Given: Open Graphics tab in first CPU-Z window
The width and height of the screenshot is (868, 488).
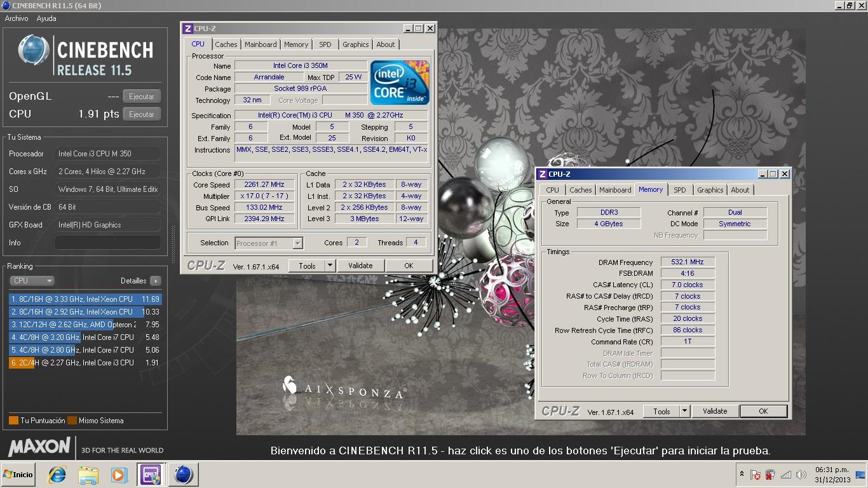Looking at the screenshot, I should pos(355,44).
